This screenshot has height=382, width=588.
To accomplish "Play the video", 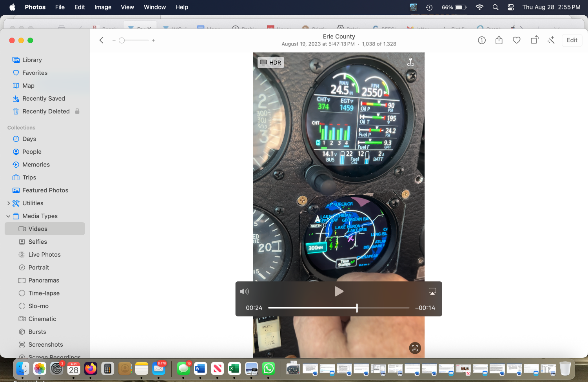I will pyautogui.click(x=339, y=291).
